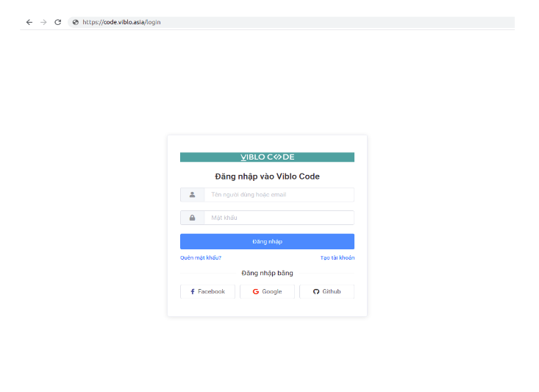Click the globe site info icon
539x392 pixels.
76,22
